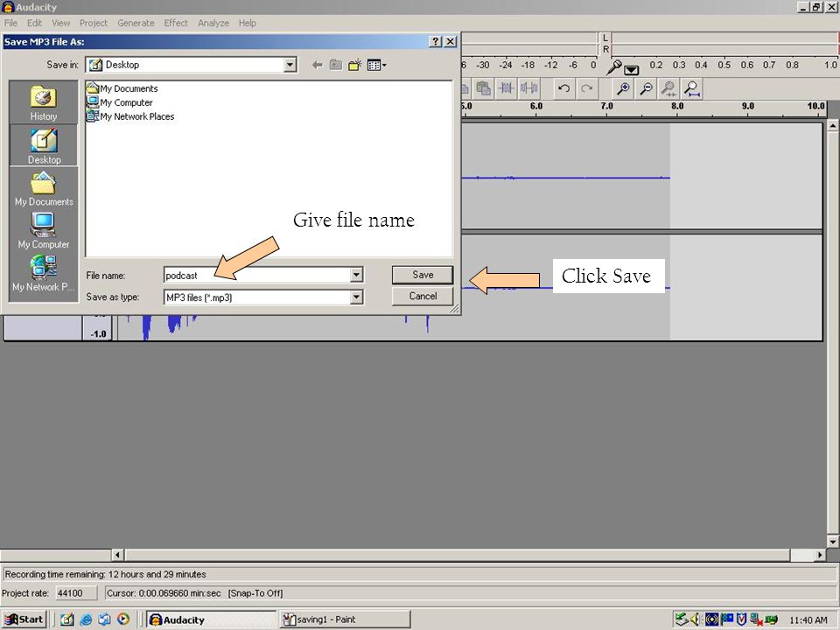Click the Save button

422,275
